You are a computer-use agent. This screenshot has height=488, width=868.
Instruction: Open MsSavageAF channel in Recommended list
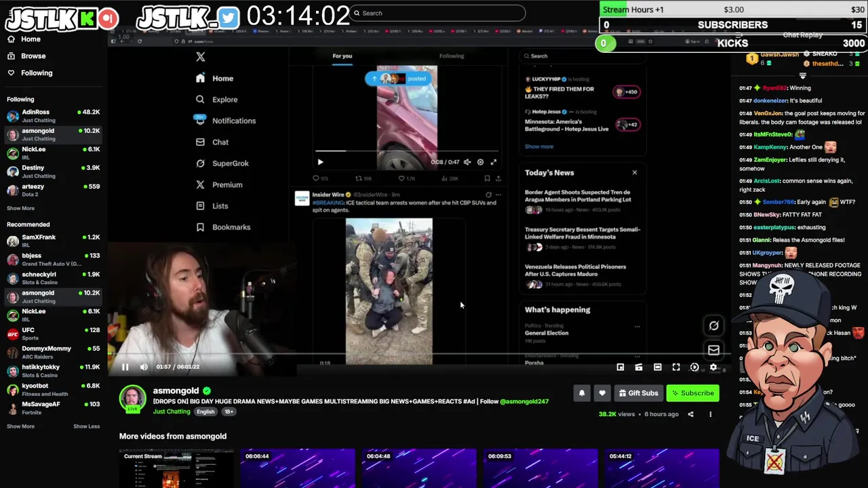[x=54, y=408]
